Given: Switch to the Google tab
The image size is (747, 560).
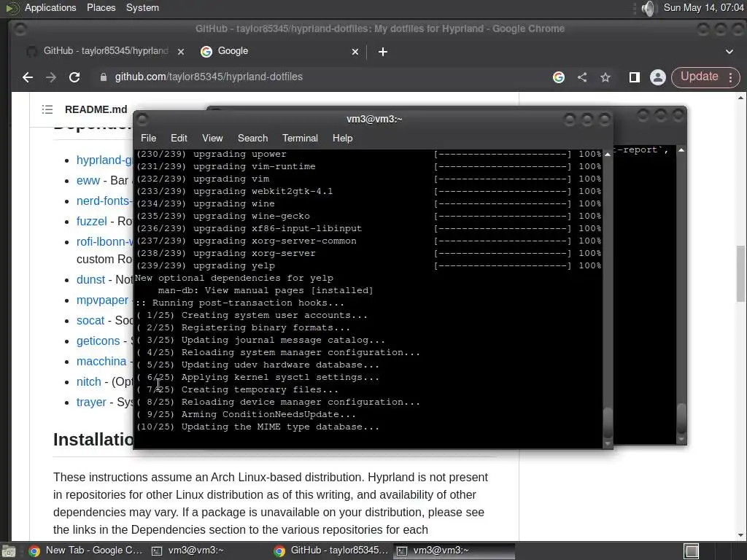Looking at the screenshot, I should tap(279, 52).
